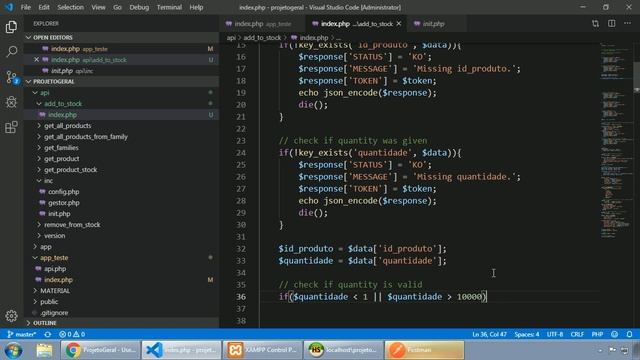Close index.php api\add_to_stock in Open Editors
Screen dimensions: 640x360
pyautogui.click(x=36, y=60)
